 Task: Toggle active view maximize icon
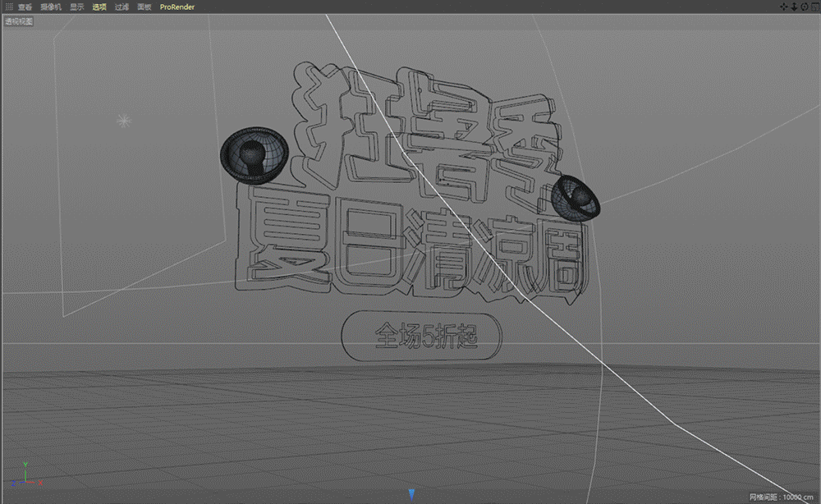(814, 7)
